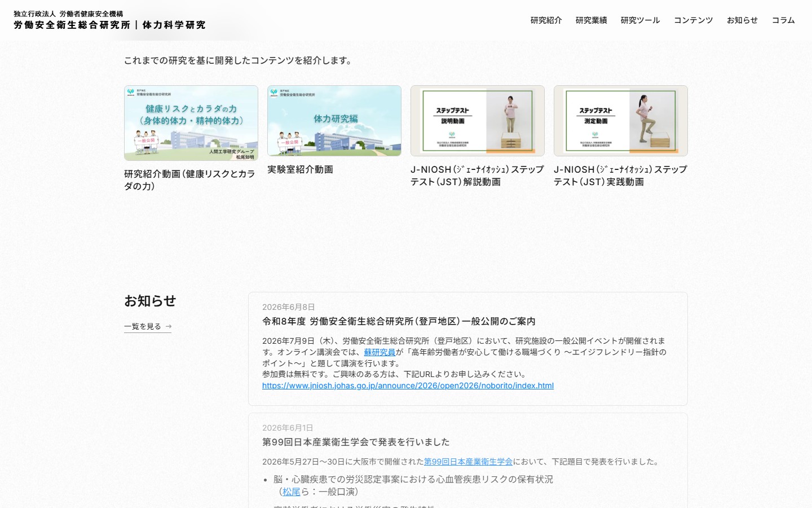Screen dimensions: 812x508
Task: Click the date 2026年6月8日
Action: [289, 307]
